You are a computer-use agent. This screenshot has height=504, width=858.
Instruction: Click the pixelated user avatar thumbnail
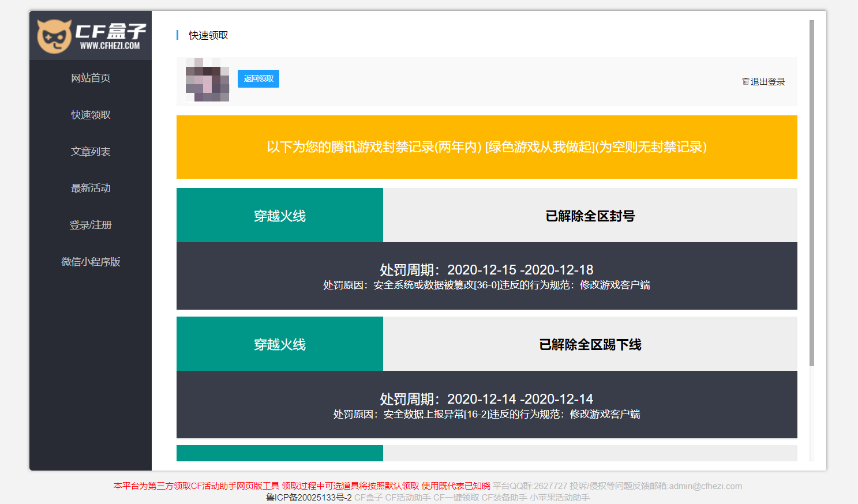(207, 80)
